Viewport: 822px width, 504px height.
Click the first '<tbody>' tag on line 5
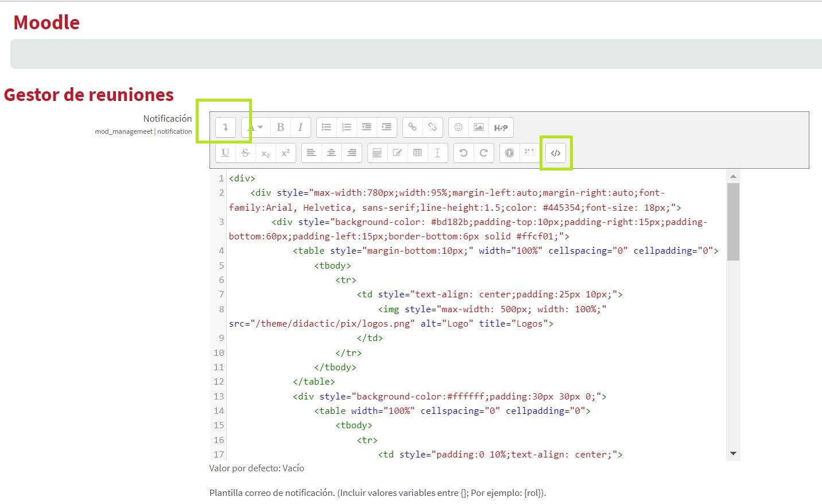click(332, 266)
